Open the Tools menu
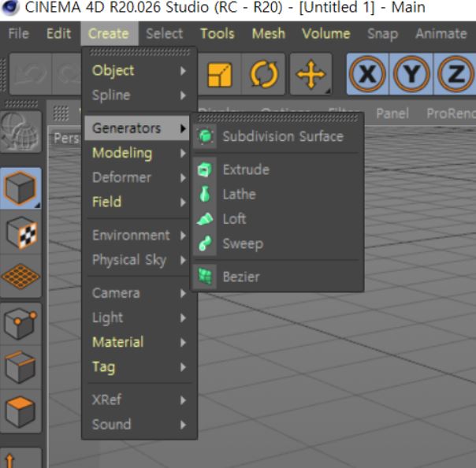476x468 pixels. (x=218, y=33)
